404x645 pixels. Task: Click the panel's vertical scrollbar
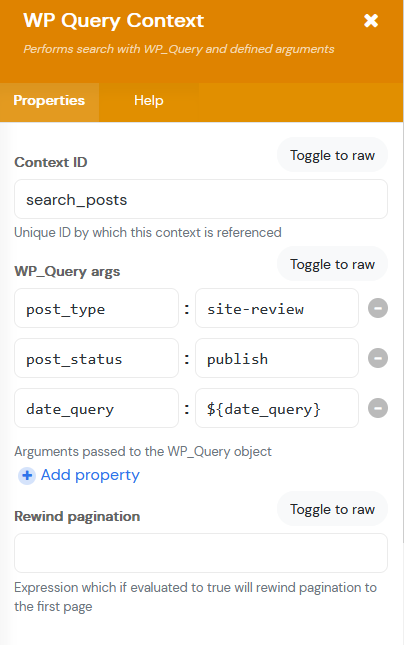(x=403, y=332)
